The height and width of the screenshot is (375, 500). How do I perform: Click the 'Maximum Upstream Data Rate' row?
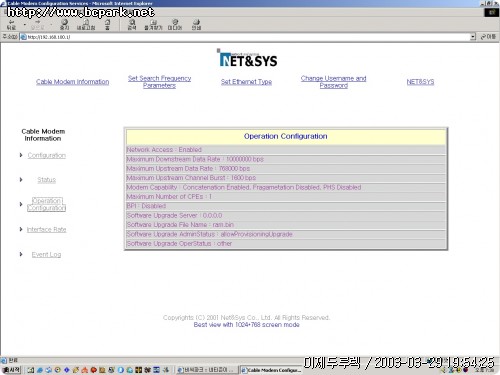point(286,168)
